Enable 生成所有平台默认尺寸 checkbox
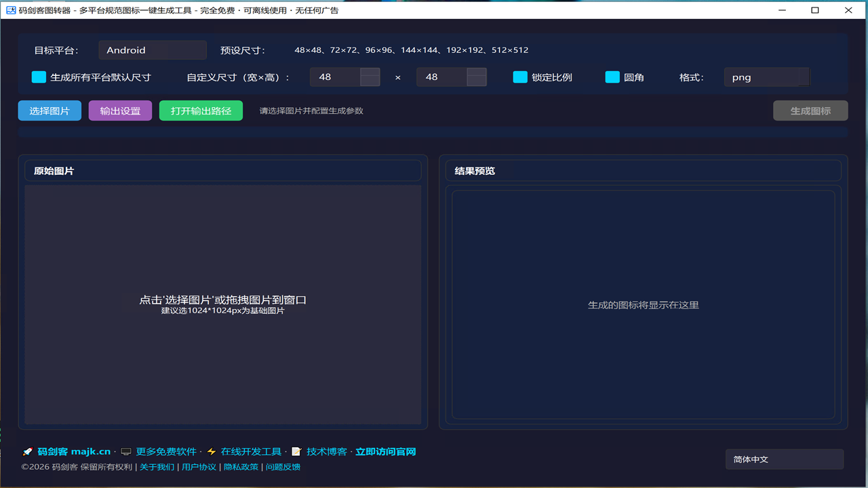The image size is (868, 488). (x=39, y=77)
